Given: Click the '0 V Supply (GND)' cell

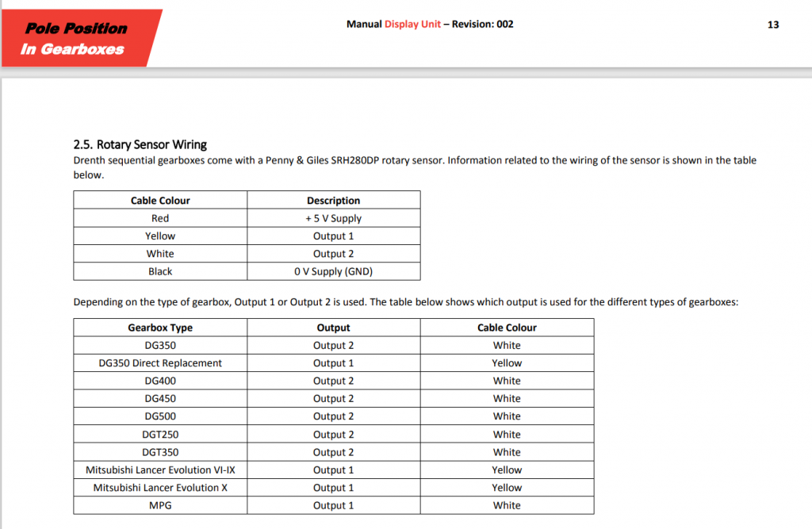Looking at the screenshot, I should coord(334,271).
